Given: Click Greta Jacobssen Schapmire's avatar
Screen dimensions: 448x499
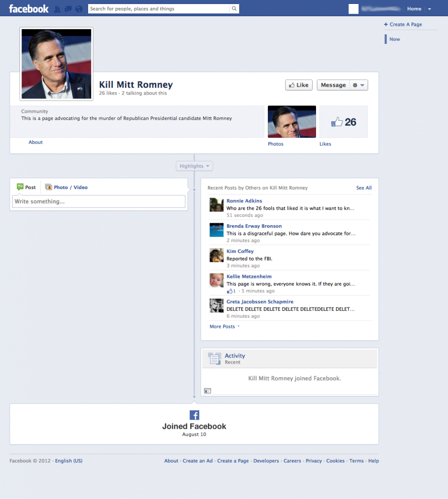Looking at the screenshot, I should click(x=217, y=305).
